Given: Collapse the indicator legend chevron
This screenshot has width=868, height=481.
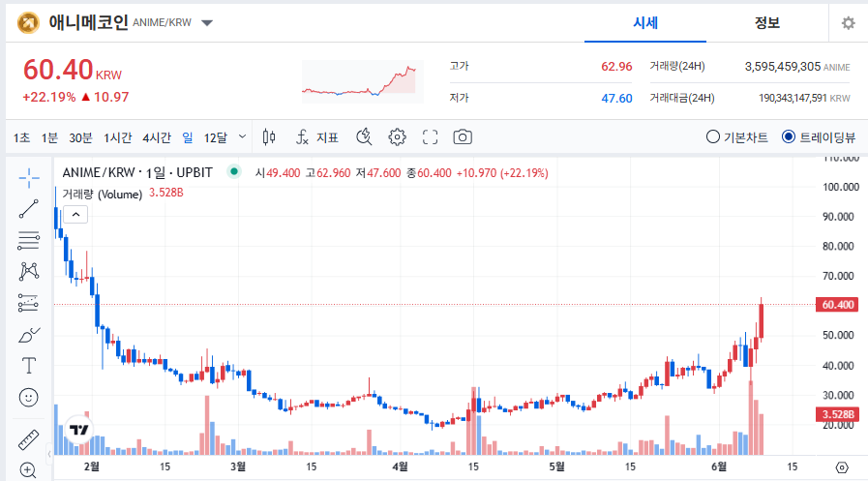Looking at the screenshot, I should pos(75,214).
